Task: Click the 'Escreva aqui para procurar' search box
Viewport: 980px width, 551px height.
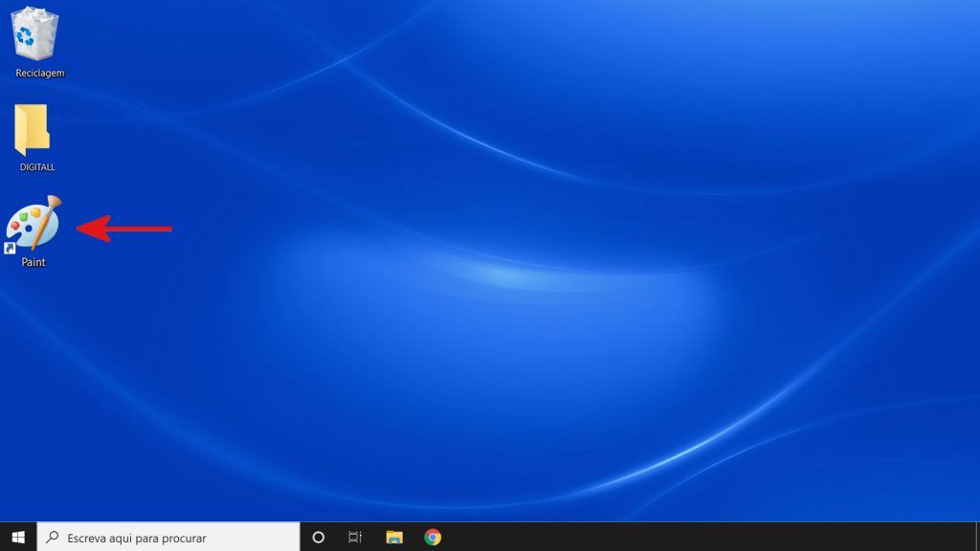Action: 168,538
